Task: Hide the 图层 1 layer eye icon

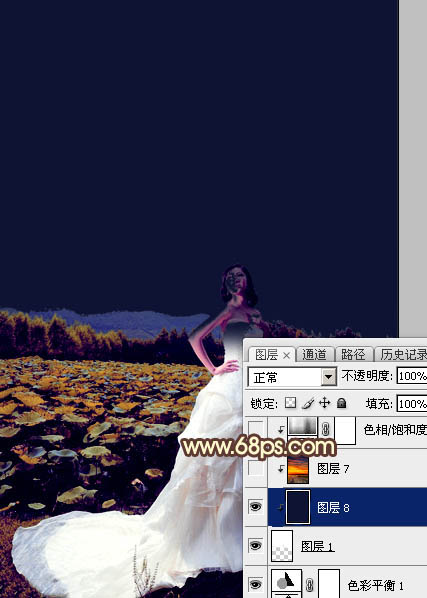Action: click(255, 545)
